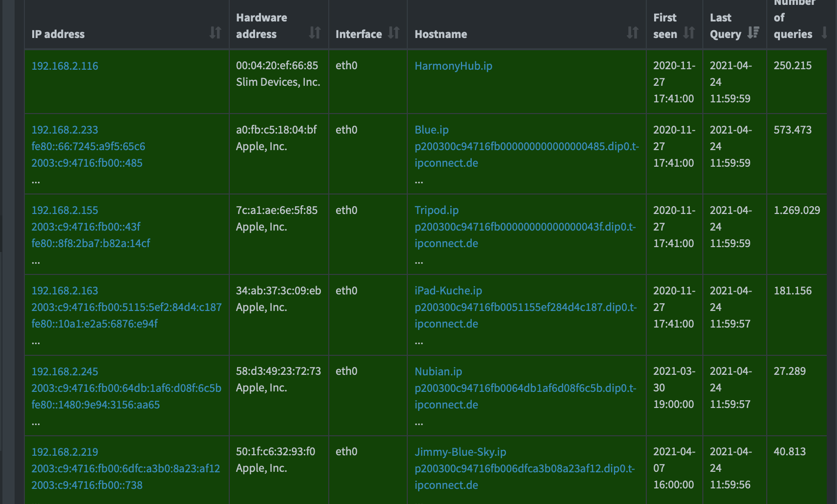Open the 192.168.2.219 address link
The width and height of the screenshot is (837, 504).
point(65,452)
